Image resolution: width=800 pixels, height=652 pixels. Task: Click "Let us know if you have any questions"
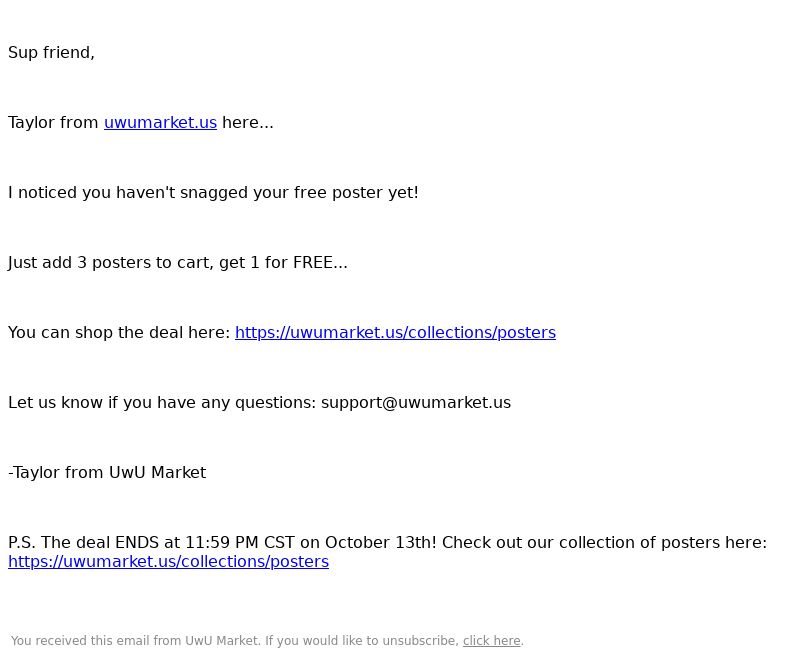(x=162, y=403)
